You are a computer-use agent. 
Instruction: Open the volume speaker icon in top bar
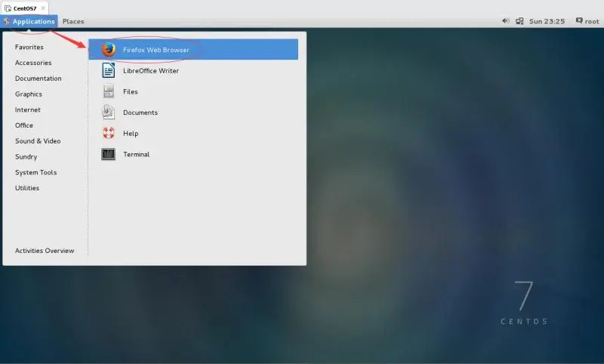505,21
